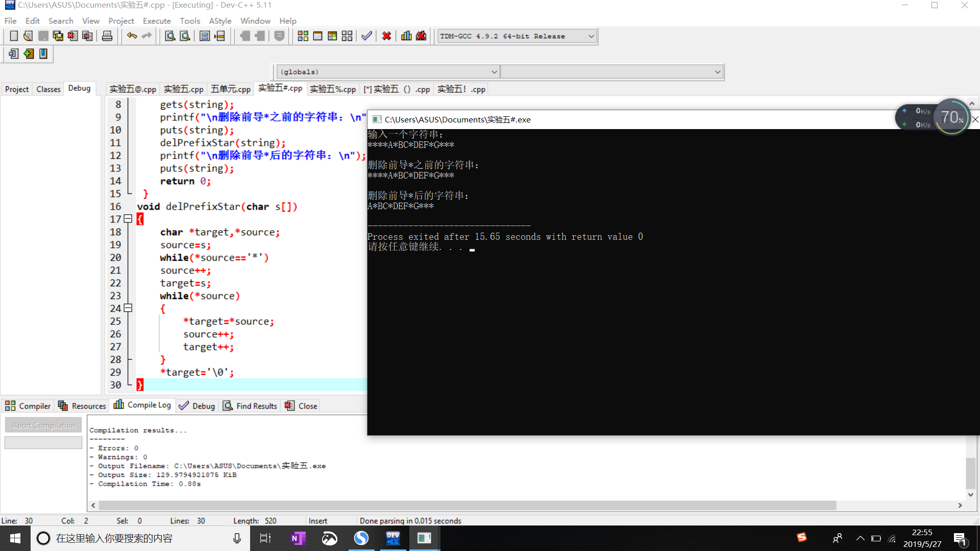Viewport: 980px width, 551px height.
Task: Switch to the 五单元.cpp editor tab
Action: [x=230, y=89]
